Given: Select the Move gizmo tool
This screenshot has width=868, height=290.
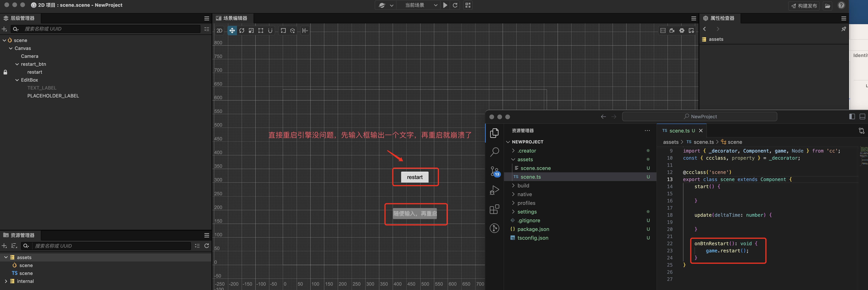Looking at the screenshot, I should click(232, 31).
